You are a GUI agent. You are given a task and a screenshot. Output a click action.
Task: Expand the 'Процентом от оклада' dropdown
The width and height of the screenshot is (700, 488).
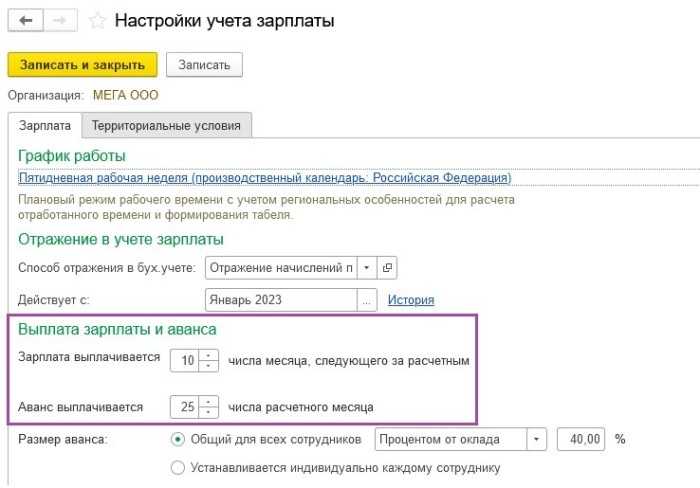point(537,439)
